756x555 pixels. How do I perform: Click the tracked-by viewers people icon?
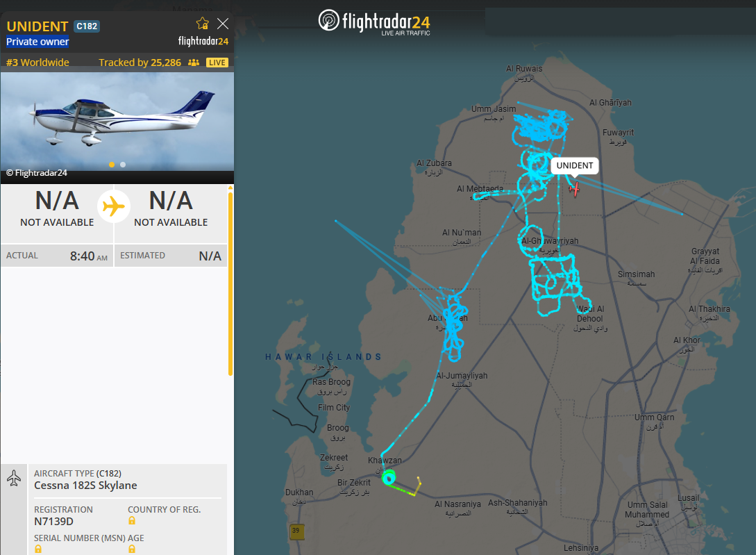pyautogui.click(x=194, y=63)
